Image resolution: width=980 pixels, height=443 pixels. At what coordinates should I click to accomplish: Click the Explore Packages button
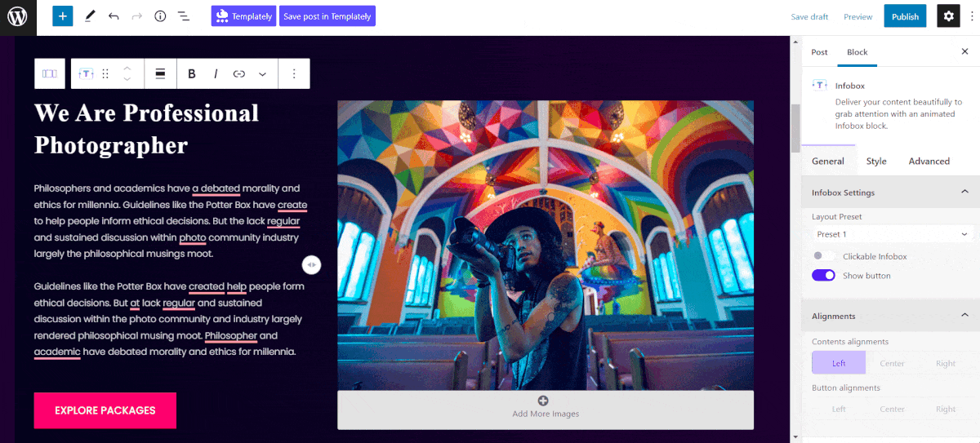pyautogui.click(x=105, y=410)
